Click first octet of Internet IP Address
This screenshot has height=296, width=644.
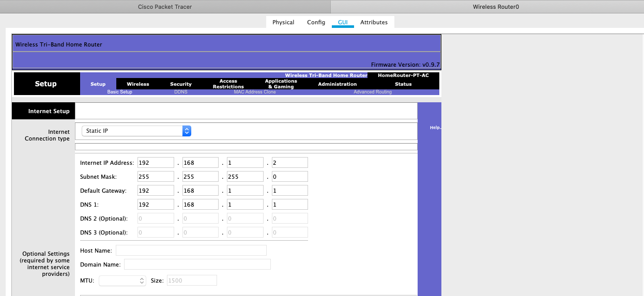(156, 162)
